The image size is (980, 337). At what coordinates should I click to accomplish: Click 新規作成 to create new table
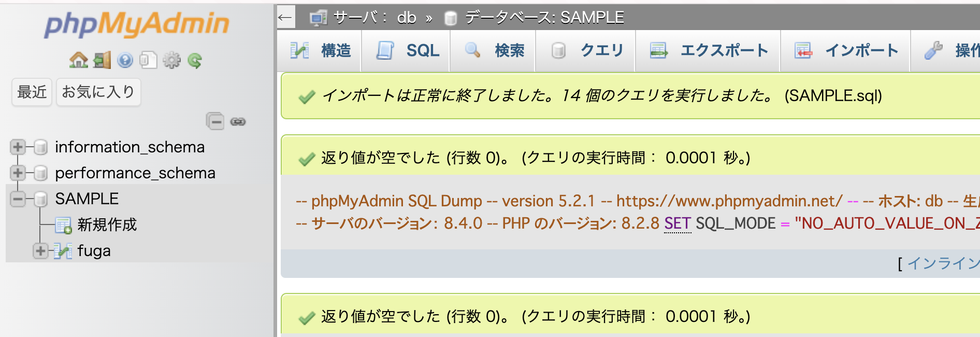107,225
